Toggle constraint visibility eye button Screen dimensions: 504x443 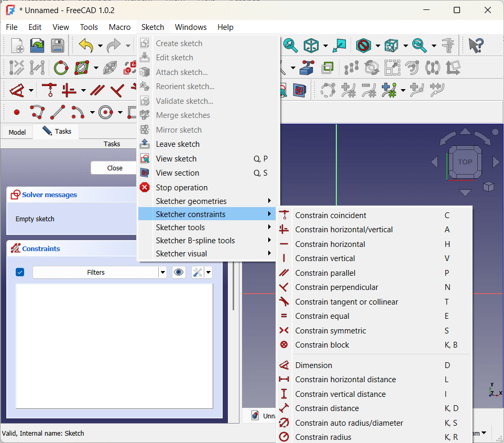tap(179, 273)
